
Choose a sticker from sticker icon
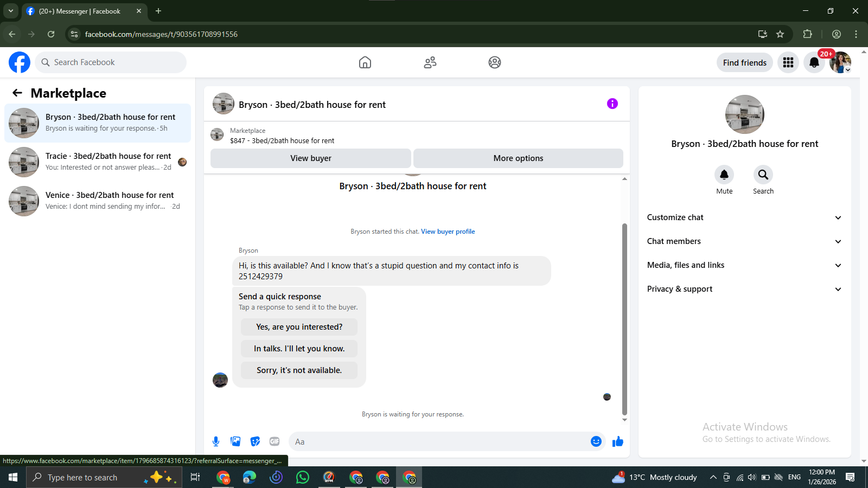pyautogui.click(x=255, y=441)
